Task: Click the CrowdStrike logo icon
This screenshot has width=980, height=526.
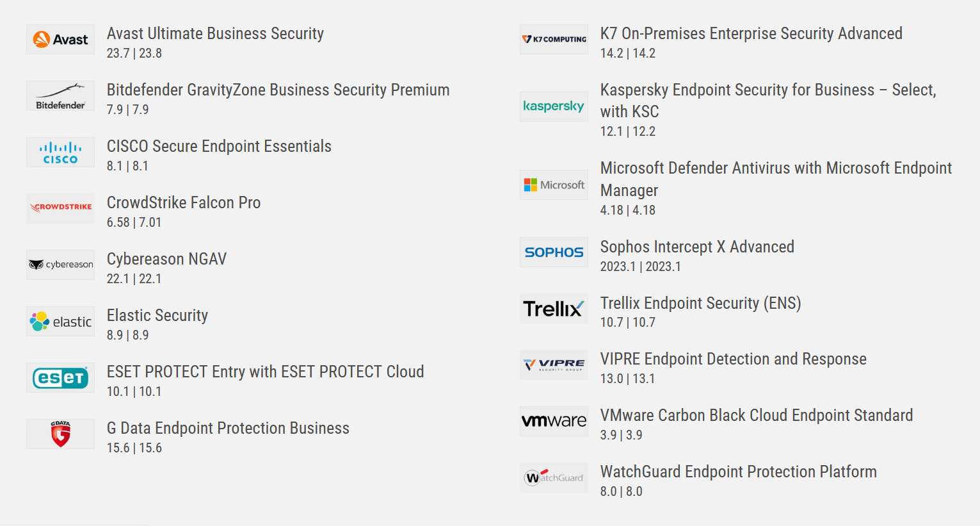Action: [60, 208]
